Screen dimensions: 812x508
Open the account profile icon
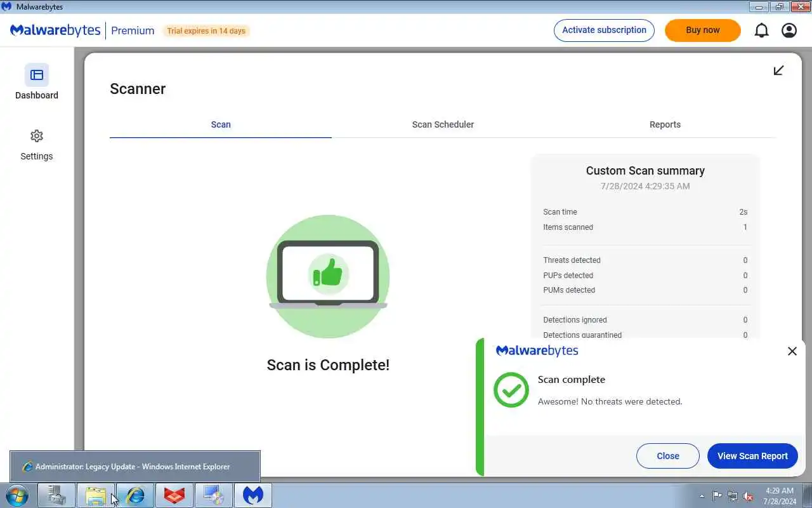click(789, 30)
